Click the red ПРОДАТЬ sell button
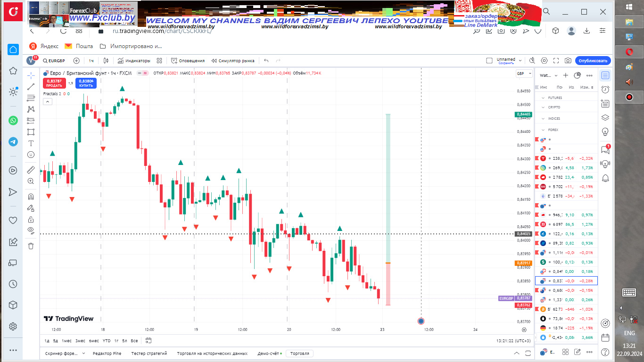644x362 pixels. tap(54, 83)
